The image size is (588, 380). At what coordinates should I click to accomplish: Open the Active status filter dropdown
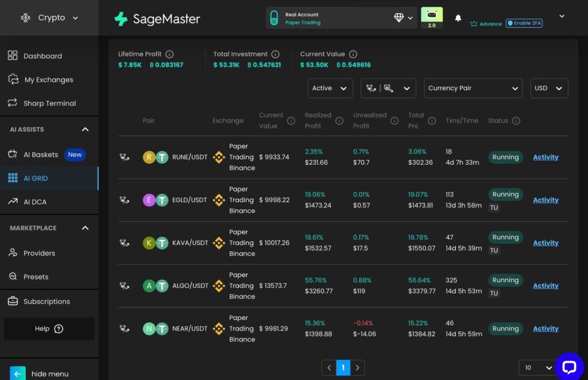point(330,88)
